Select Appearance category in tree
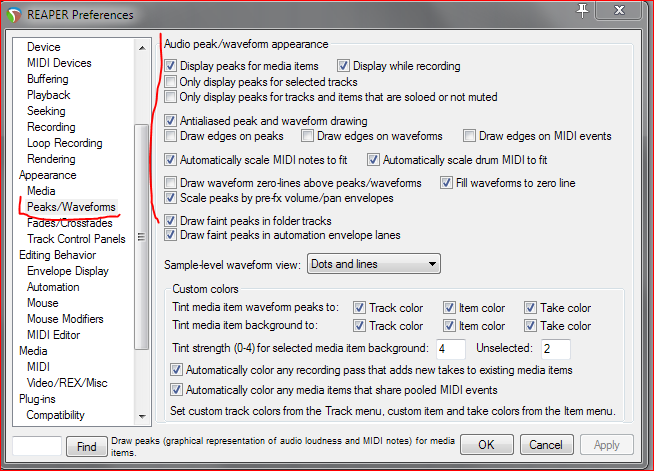This screenshot has width=654, height=471. (48, 175)
